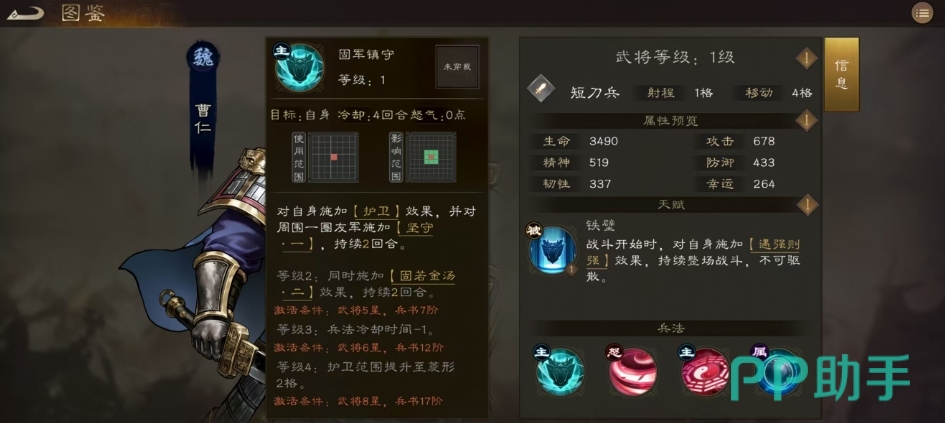Tap the 使用范围 range grid

[333, 157]
